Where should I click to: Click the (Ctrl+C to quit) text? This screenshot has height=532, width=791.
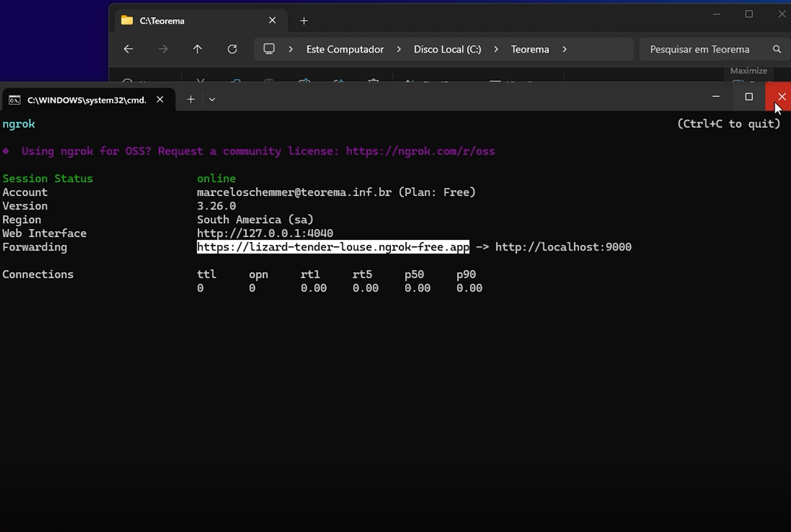[728, 124]
